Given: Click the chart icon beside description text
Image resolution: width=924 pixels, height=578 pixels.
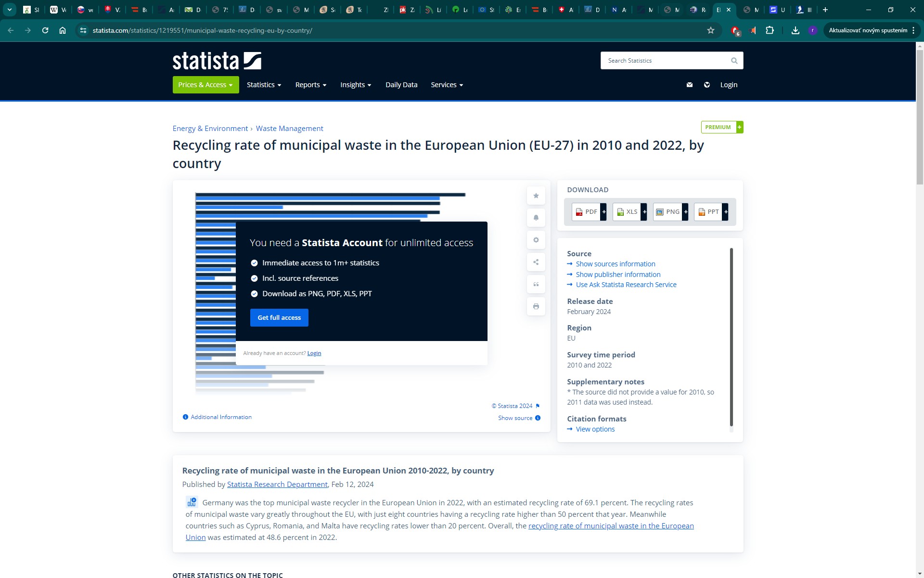Looking at the screenshot, I should coord(192,502).
